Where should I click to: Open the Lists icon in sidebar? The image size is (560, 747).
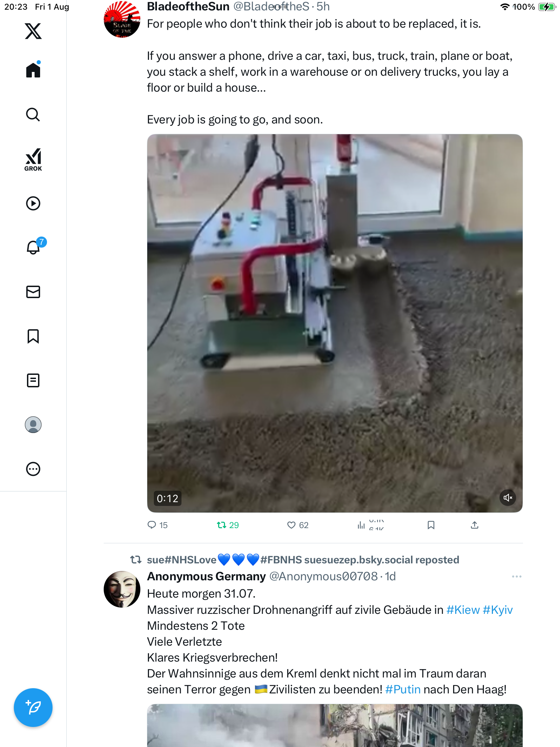point(33,380)
